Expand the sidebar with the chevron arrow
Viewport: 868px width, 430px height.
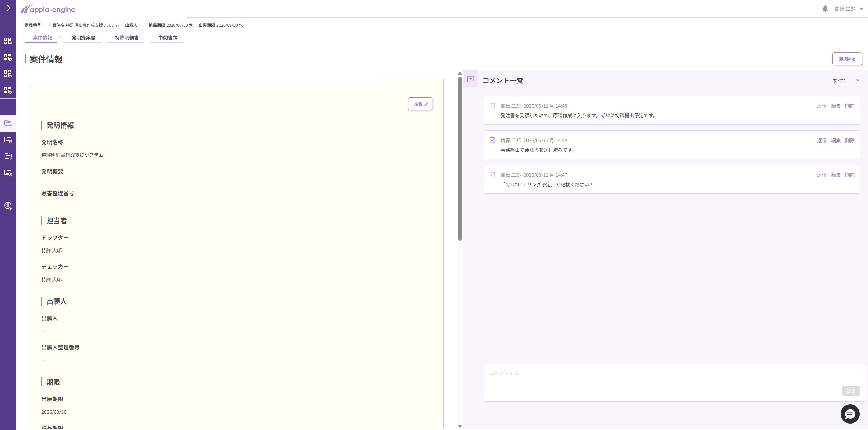pyautogui.click(x=8, y=8)
